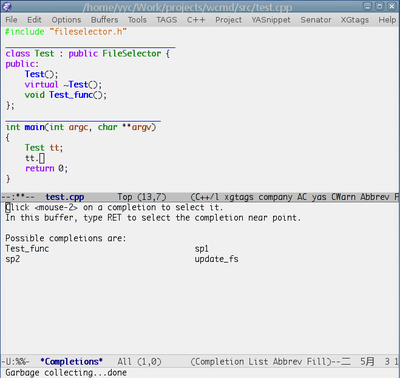Open the Options menu
Viewport: 400px width, 378px height.
(66, 20)
